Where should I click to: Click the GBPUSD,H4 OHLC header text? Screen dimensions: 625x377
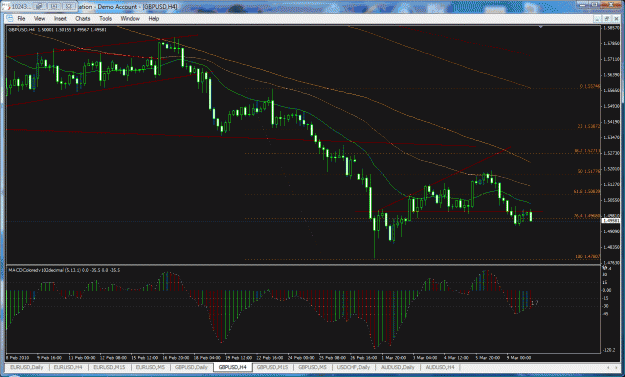point(57,29)
